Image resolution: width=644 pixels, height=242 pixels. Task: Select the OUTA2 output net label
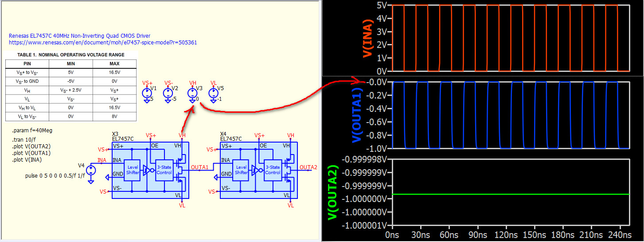pyautogui.click(x=308, y=167)
